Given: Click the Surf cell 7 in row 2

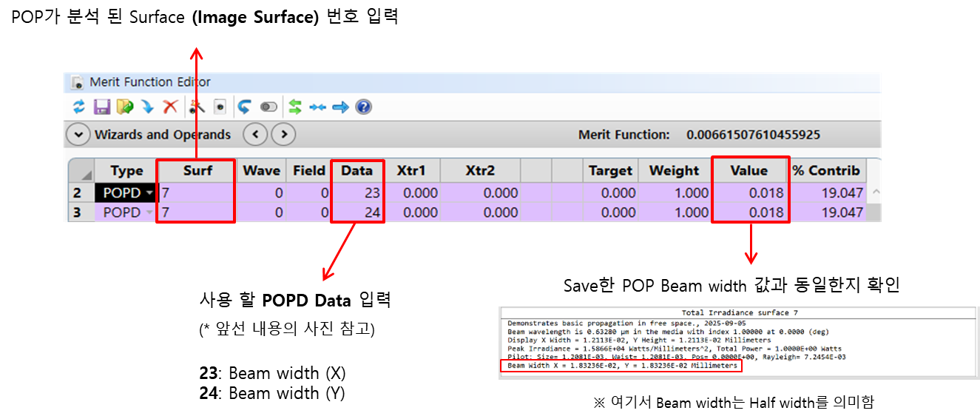Looking at the screenshot, I should pyautogui.click(x=197, y=192).
